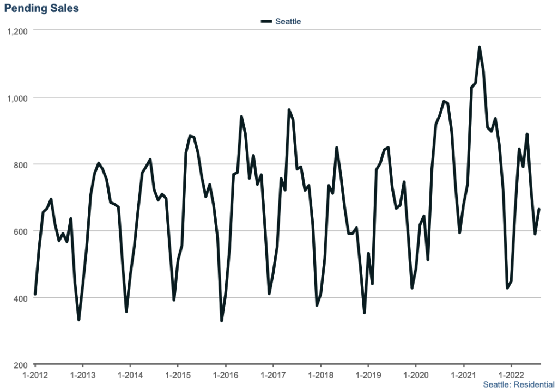Open the Seattle: Residential footer link
This screenshot has width=558, height=392.
tap(518, 385)
